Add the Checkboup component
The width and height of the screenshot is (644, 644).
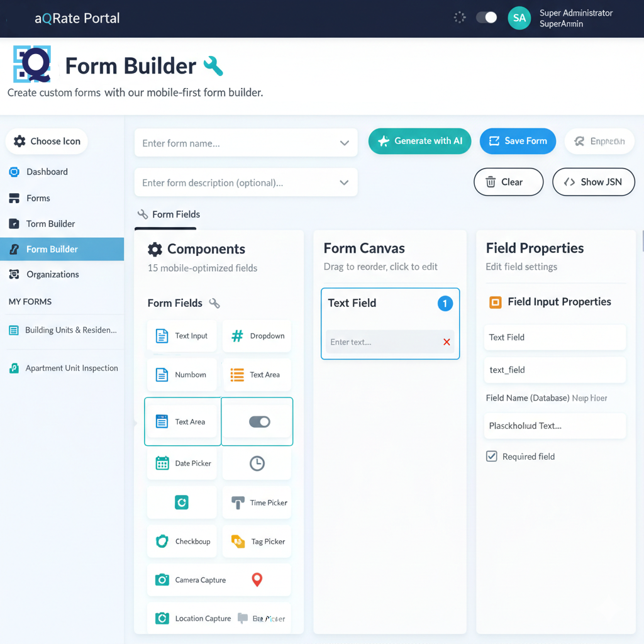[182, 541]
